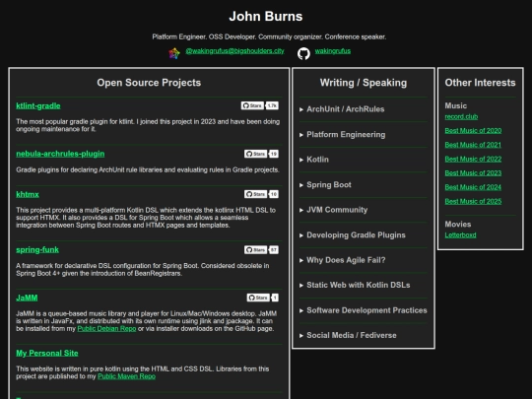Expand the Why Does Agile Fail? section
The image size is (532, 399).
tap(364, 260)
